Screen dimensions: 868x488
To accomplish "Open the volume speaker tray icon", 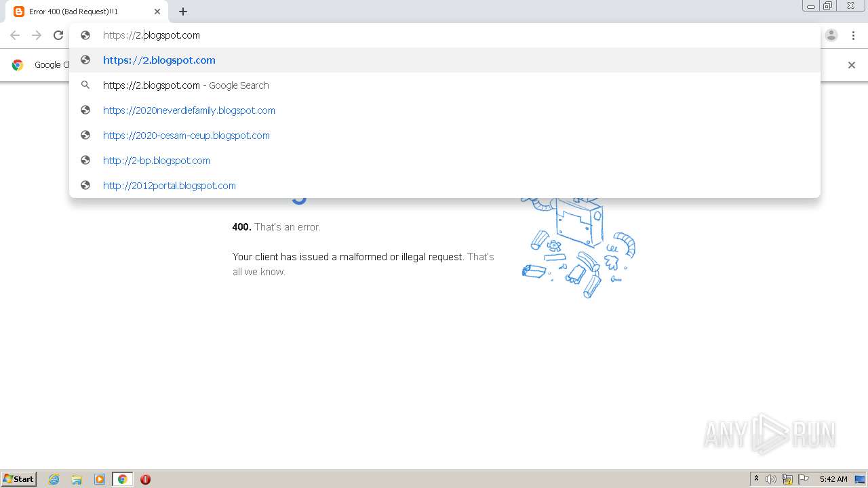I will point(771,479).
